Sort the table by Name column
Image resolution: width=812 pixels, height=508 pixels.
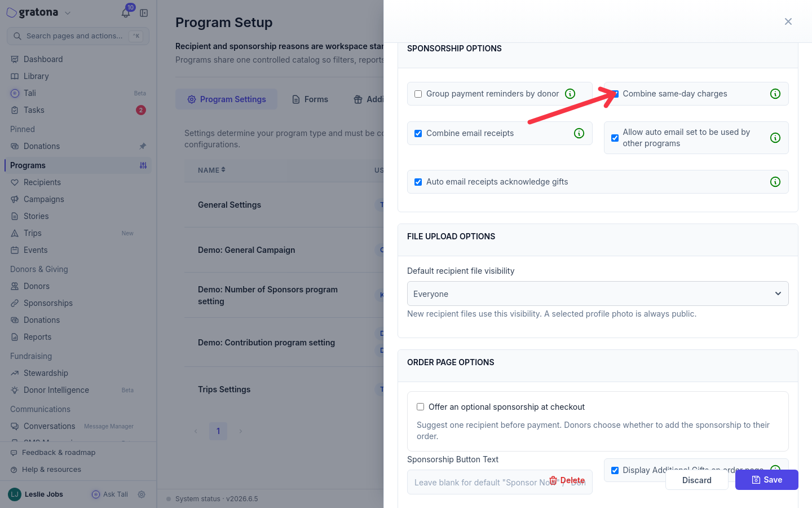click(211, 170)
